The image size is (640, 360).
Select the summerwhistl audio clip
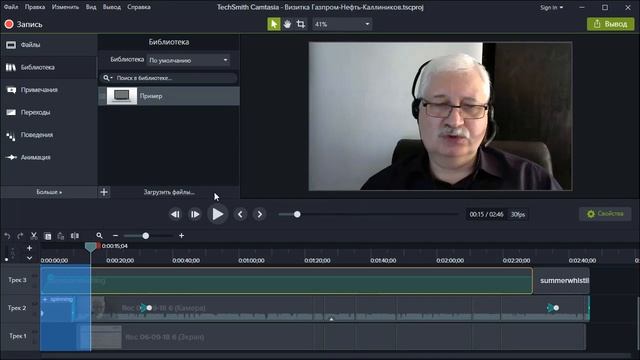coord(561,280)
